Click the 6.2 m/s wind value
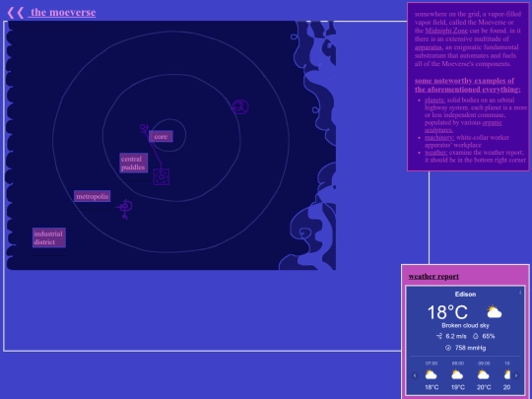The image size is (532, 399). tap(456, 336)
